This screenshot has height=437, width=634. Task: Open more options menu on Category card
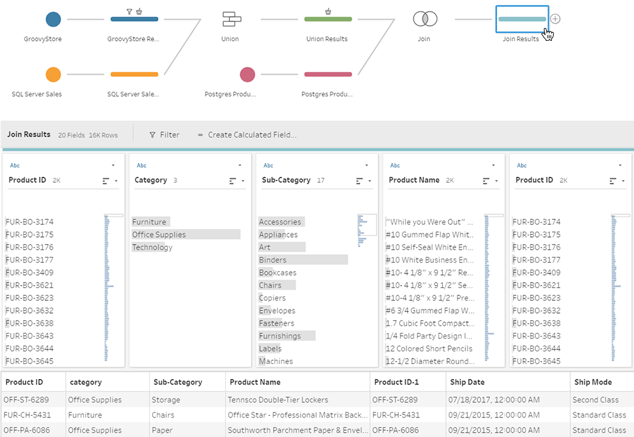click(240, 165)
